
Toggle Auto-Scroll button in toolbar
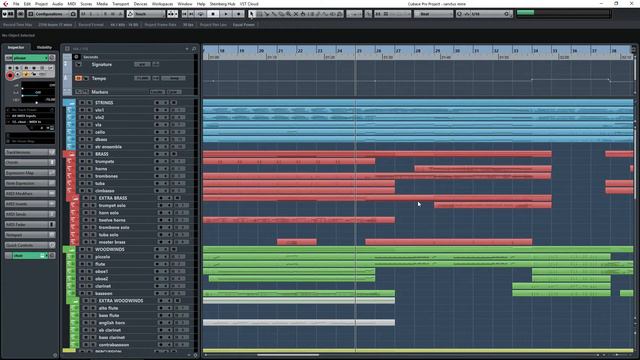tap(173, 14)
